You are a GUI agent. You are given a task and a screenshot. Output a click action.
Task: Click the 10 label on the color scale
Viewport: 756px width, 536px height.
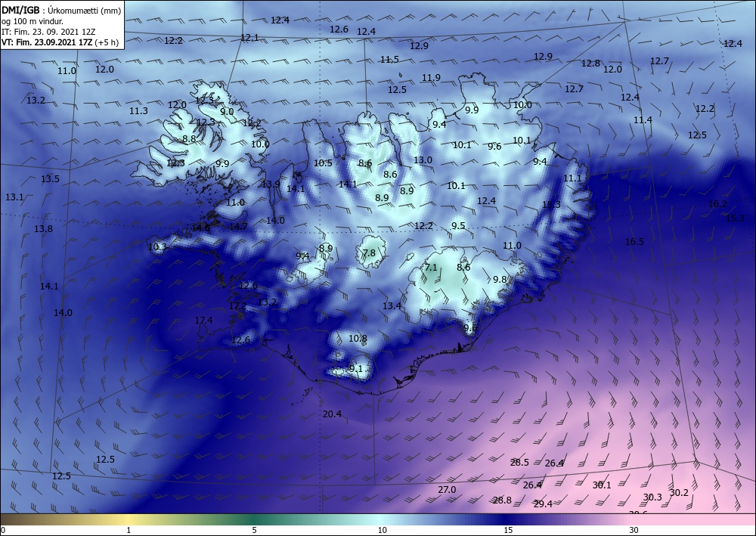(x=382, y=530)
